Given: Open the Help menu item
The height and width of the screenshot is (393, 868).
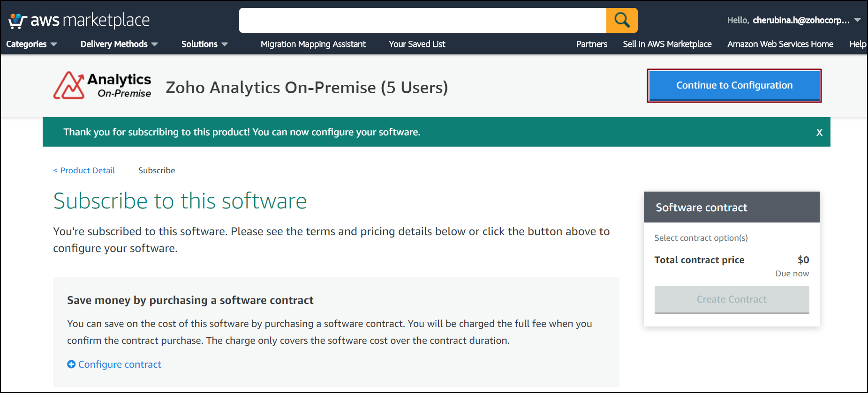Looking at the screenshot, I should tap(857, 44).
